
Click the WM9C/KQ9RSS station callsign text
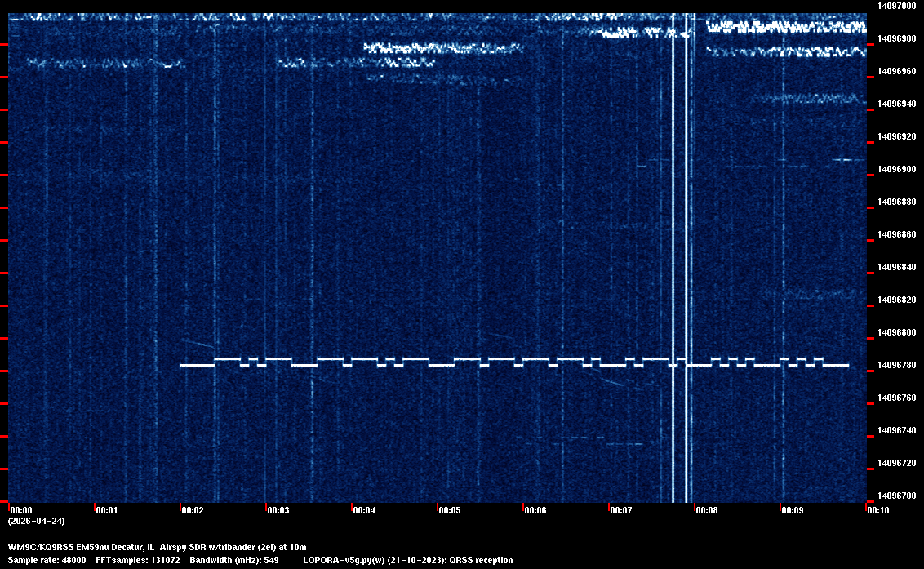40,546
